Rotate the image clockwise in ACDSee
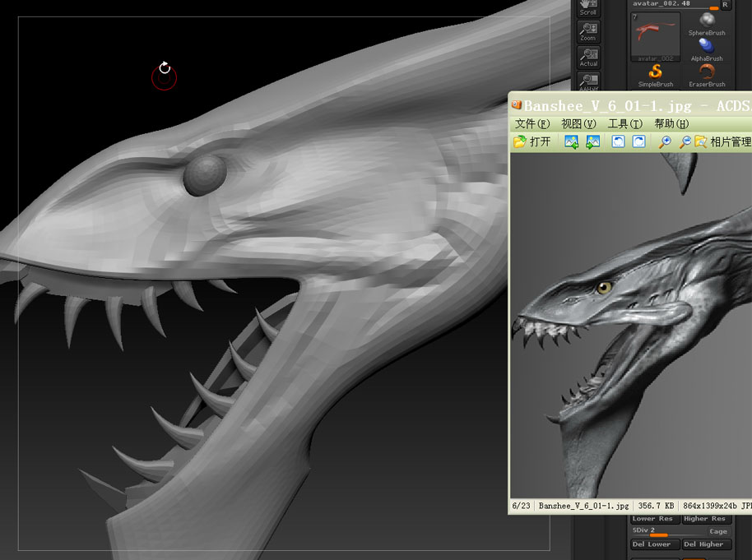Image resolution: width=752 pixels, height=560 pixels. coord(638,142)
